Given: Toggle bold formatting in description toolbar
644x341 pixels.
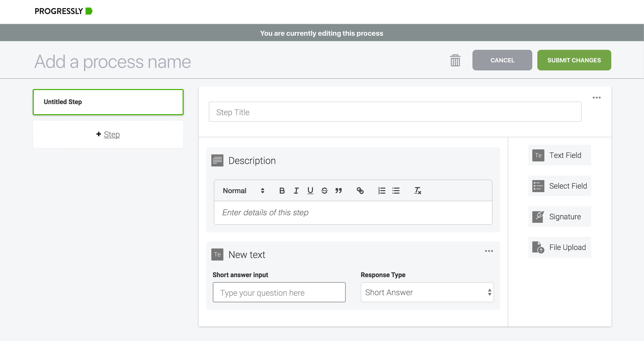Looking at the screenshot, I should point(282,191).
